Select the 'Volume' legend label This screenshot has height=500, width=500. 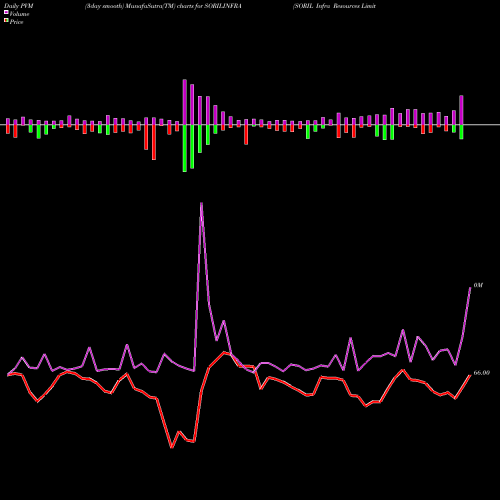tap(19, 14)
